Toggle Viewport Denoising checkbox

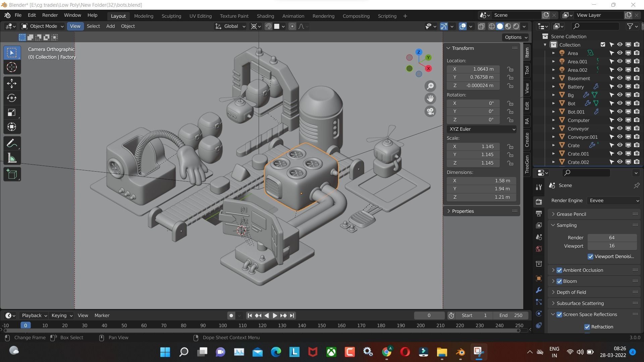tap(590, 256)
